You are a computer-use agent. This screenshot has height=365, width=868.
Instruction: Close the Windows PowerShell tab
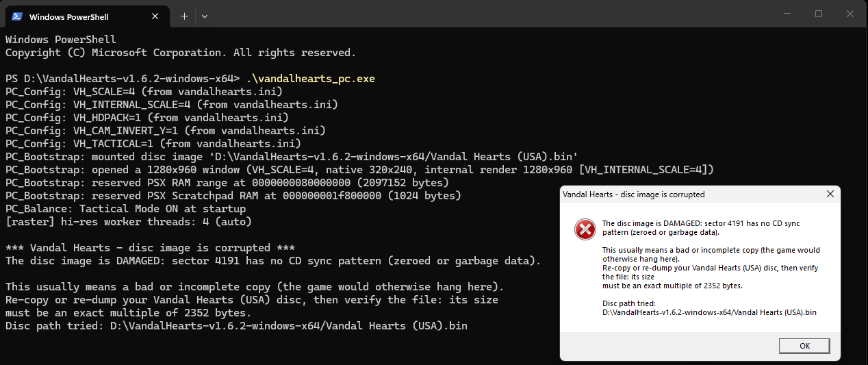click(158, 16)
